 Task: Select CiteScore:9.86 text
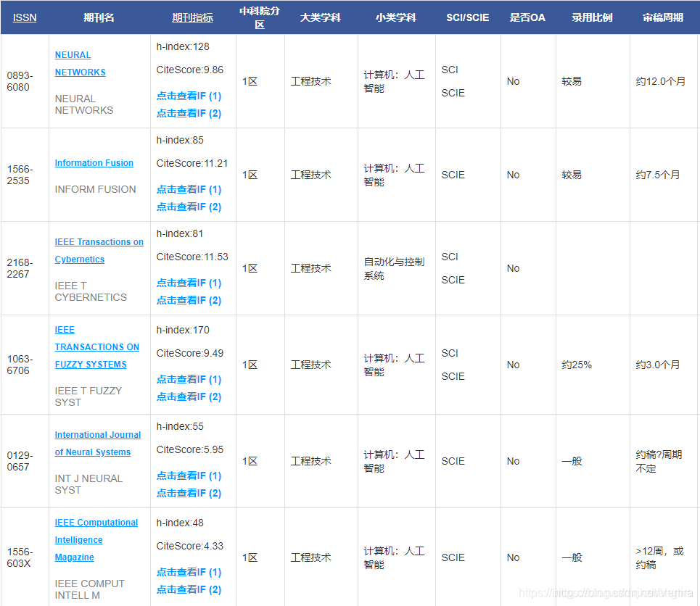click(190, 70)
